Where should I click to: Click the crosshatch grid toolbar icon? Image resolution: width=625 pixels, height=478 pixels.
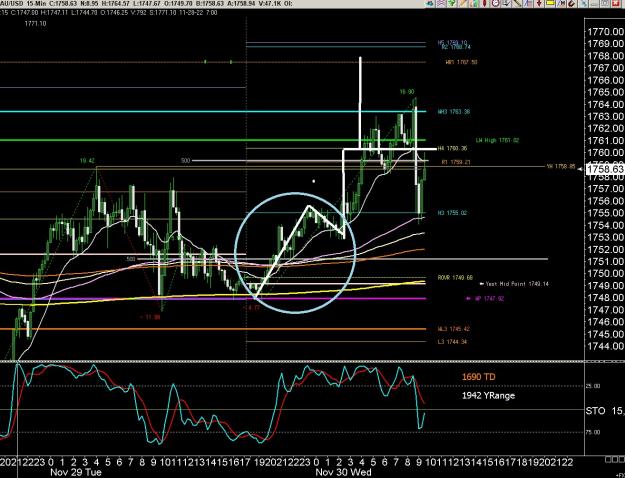[x=440, y=3]
